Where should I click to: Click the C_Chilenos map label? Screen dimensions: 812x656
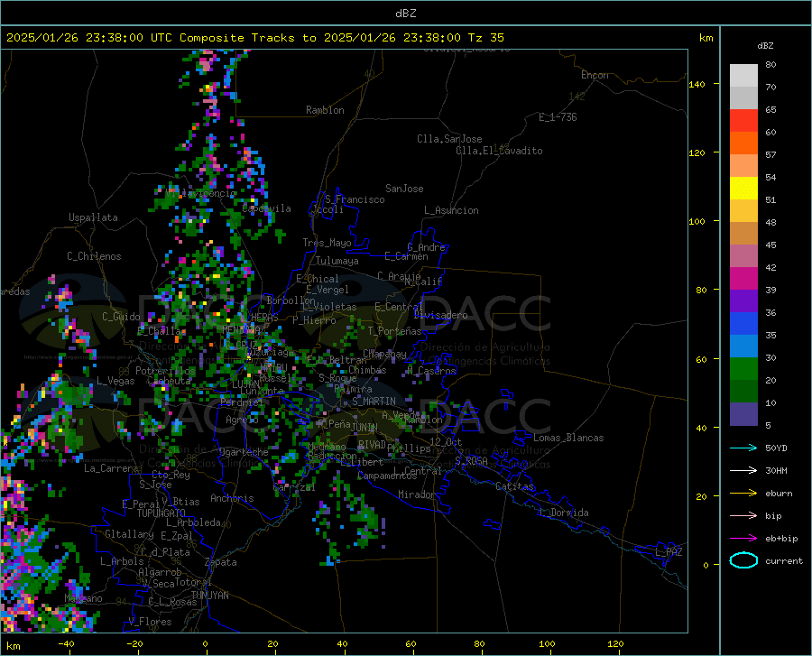[x=94, y=256]
